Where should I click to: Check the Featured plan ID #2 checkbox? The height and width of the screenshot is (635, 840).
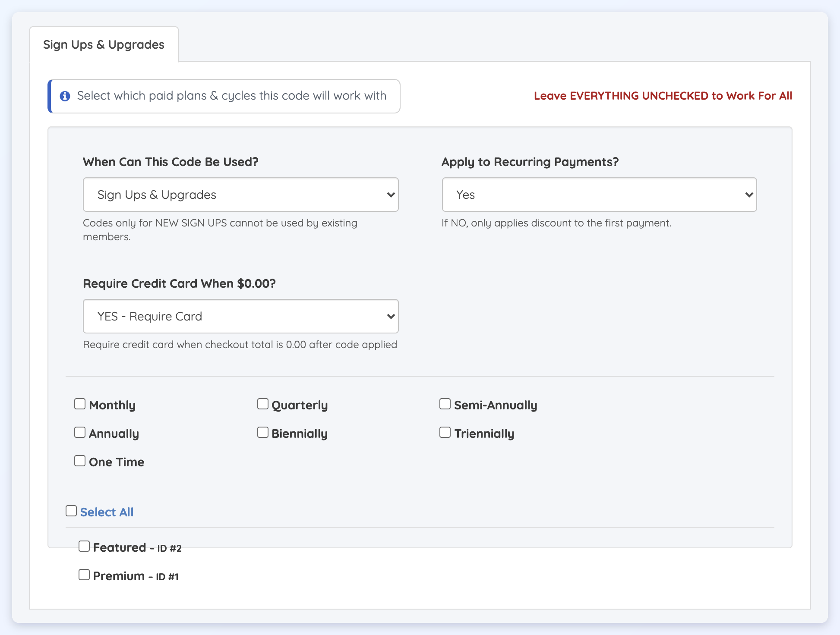pos(84,546)
